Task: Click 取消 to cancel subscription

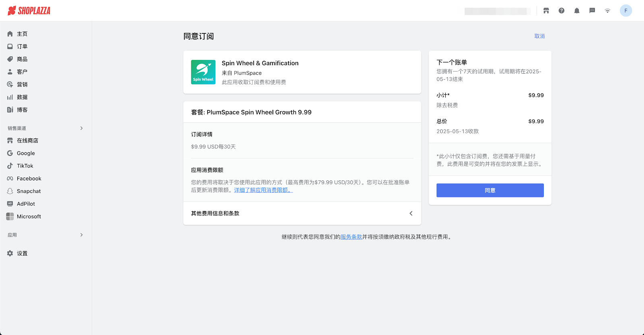Action: [x=539, y=36]
